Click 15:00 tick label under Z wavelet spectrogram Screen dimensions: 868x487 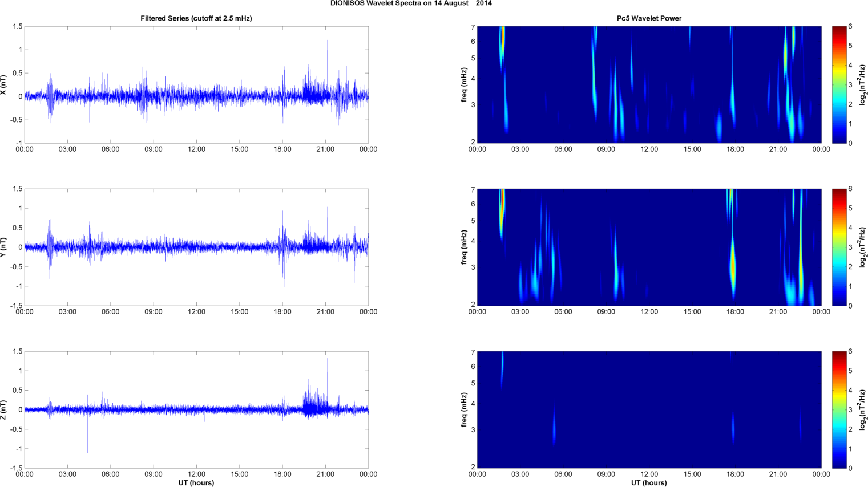[692, 474]
